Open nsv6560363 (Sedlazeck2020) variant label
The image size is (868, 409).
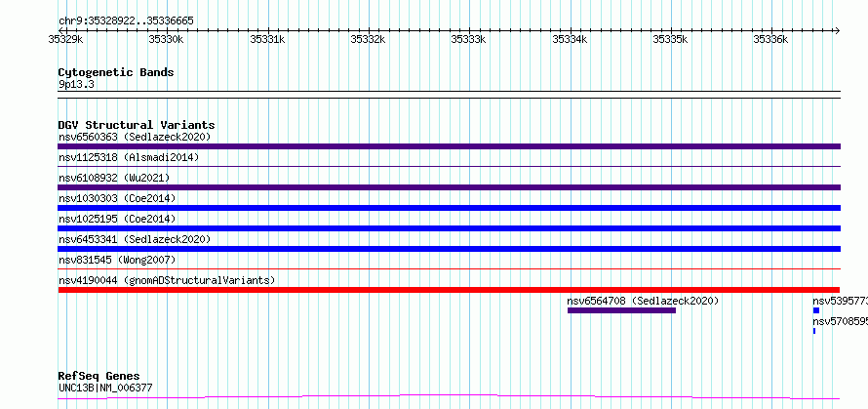pyautogui.click(x=135, y=137)
